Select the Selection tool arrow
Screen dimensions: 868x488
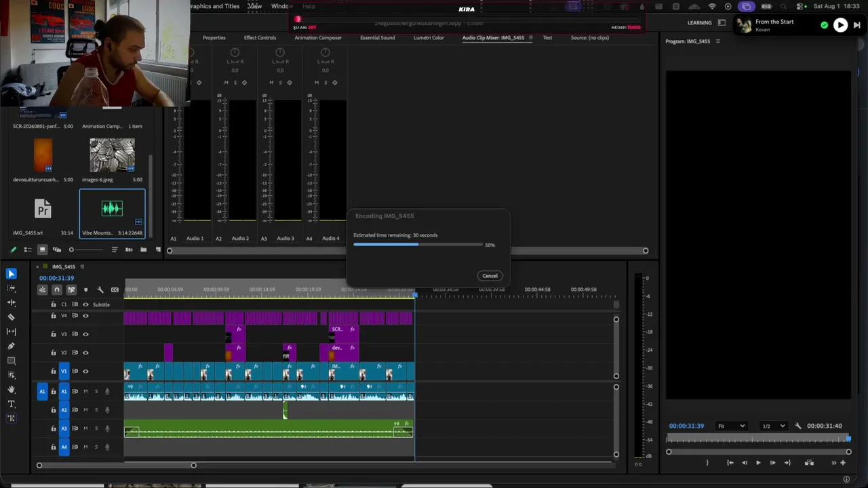click(x=12, y=274)
